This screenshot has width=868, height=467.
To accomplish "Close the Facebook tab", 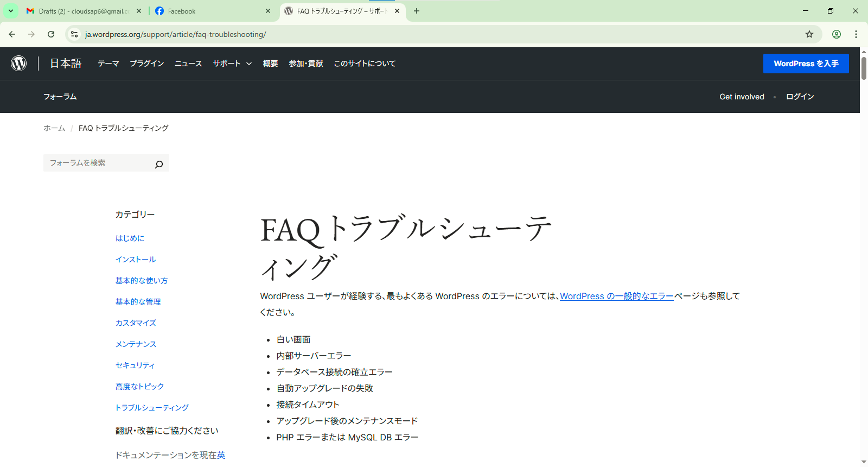I will (x=268, y=11).
